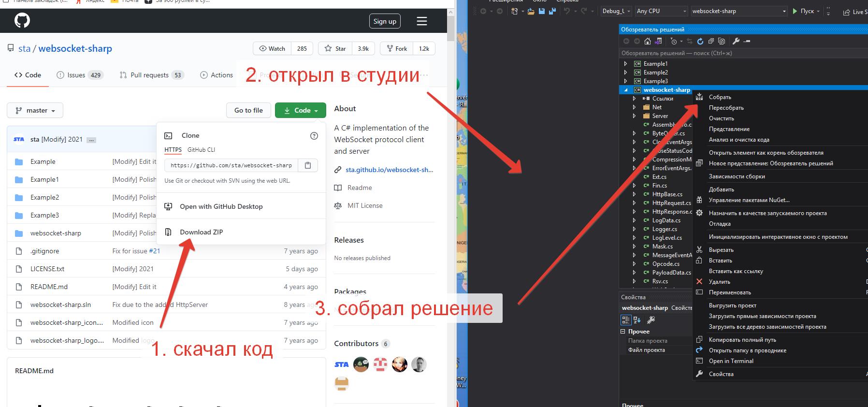This screenshot has width=868, height=407.
Task: Open the GitHub home logo
Action: pyautogui.click(x=22, y=21)
